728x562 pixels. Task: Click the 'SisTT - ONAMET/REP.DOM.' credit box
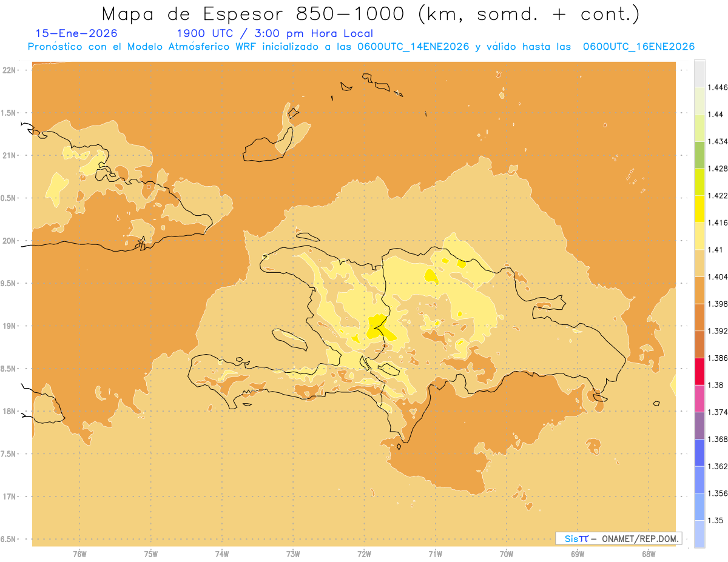click(x=619, y=538)
